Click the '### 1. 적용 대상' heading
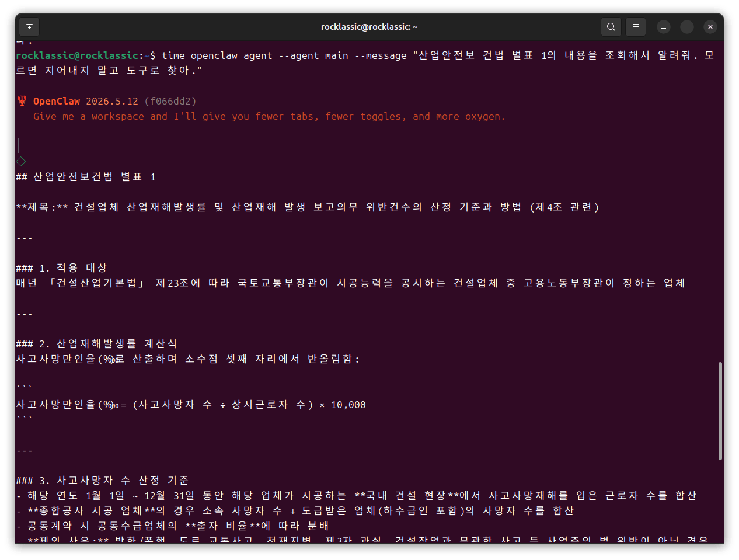 (x=62, y=268)
